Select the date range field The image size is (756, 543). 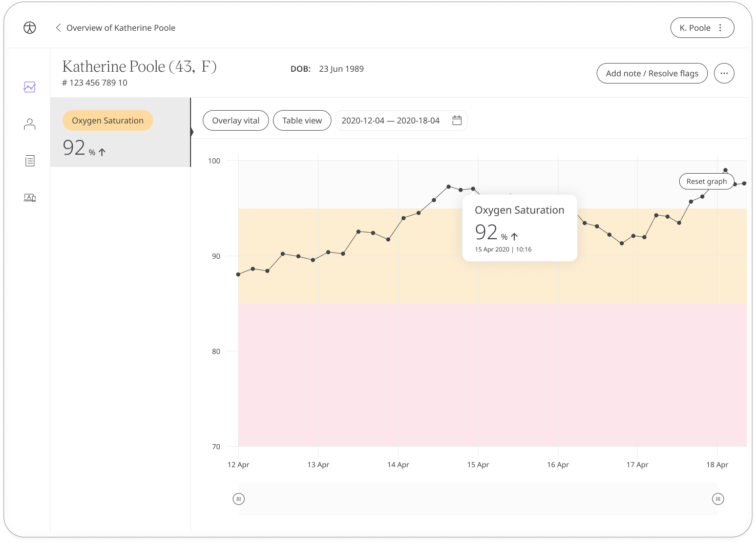[401, 120]
